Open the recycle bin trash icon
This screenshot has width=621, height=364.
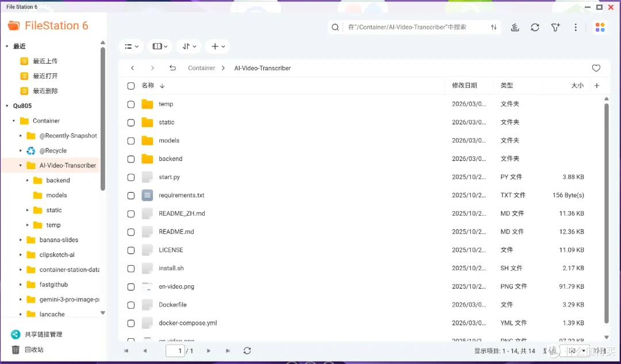[16, 350]
